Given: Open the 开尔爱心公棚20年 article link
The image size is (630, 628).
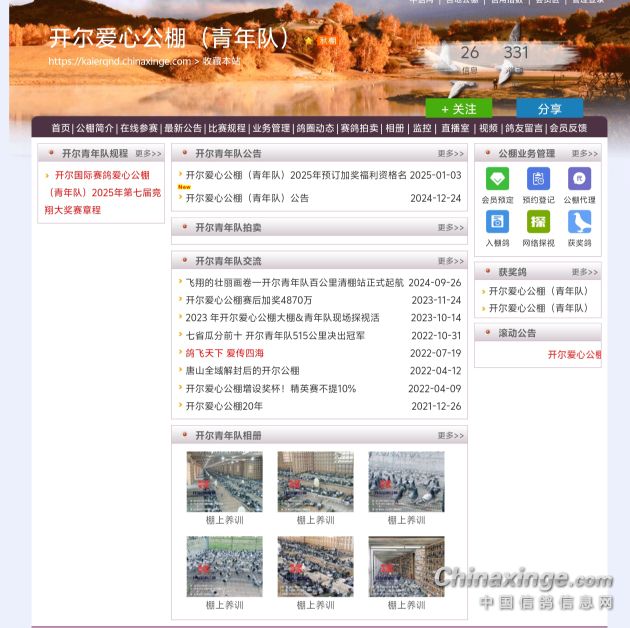Looking at the screenshot, I should point(224,406).
